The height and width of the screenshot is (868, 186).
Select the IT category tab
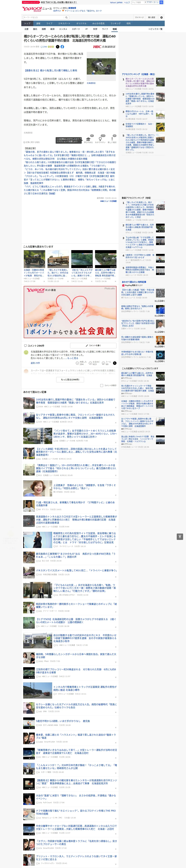86,29
